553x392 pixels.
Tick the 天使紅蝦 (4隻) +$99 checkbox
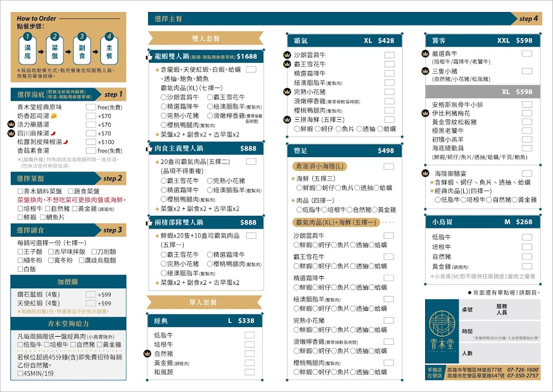pos(90,303)
